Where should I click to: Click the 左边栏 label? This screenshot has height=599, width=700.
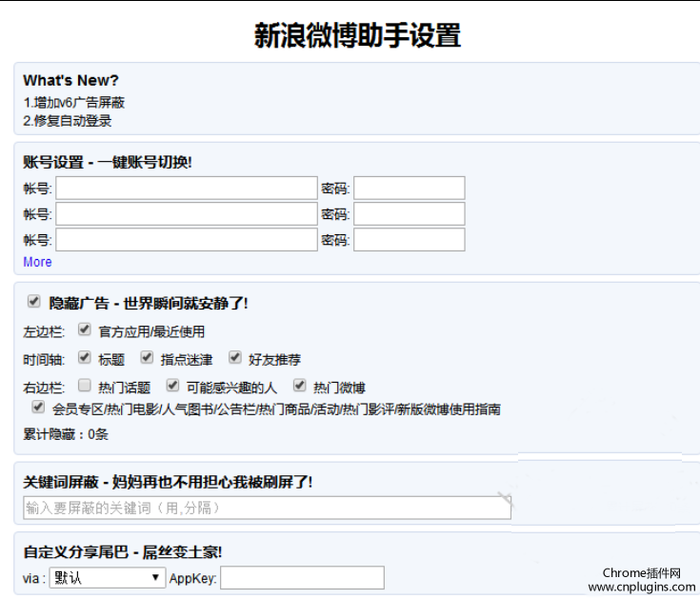44,332
